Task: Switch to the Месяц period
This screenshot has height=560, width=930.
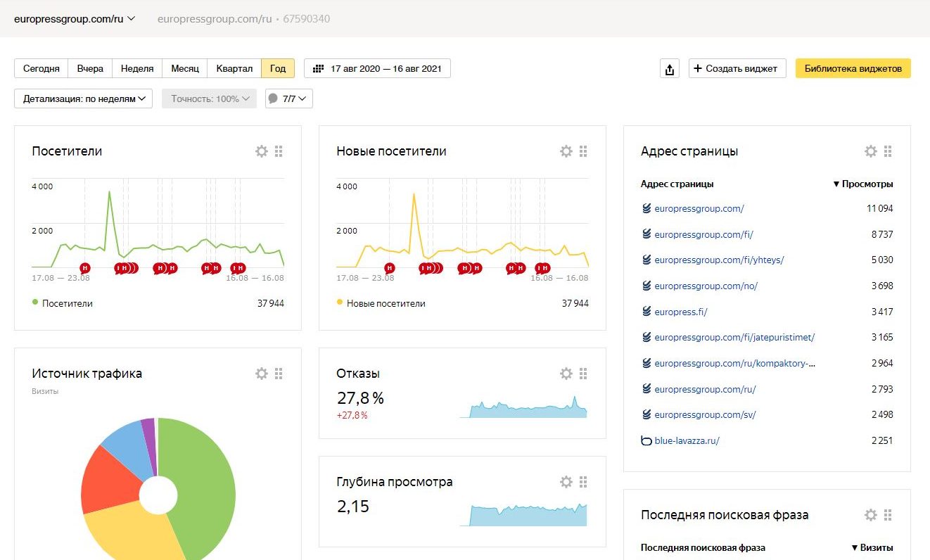Action: 185,69
